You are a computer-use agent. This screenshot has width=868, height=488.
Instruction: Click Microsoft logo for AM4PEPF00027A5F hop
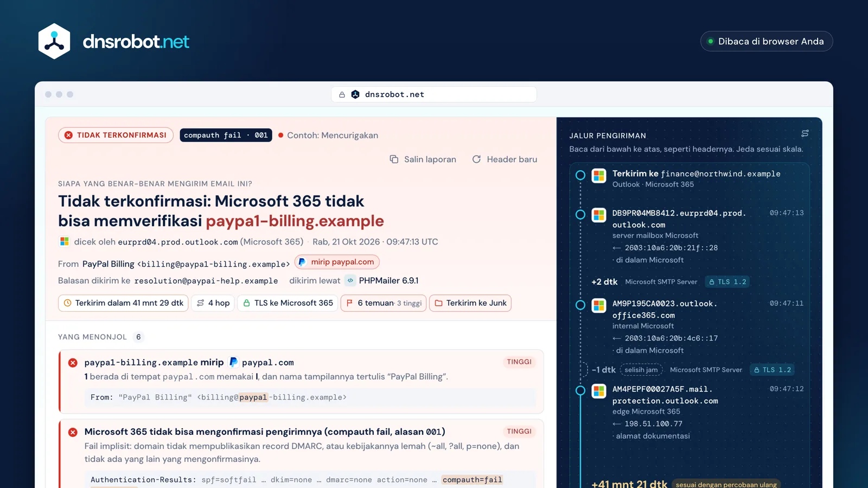[599, 391]
